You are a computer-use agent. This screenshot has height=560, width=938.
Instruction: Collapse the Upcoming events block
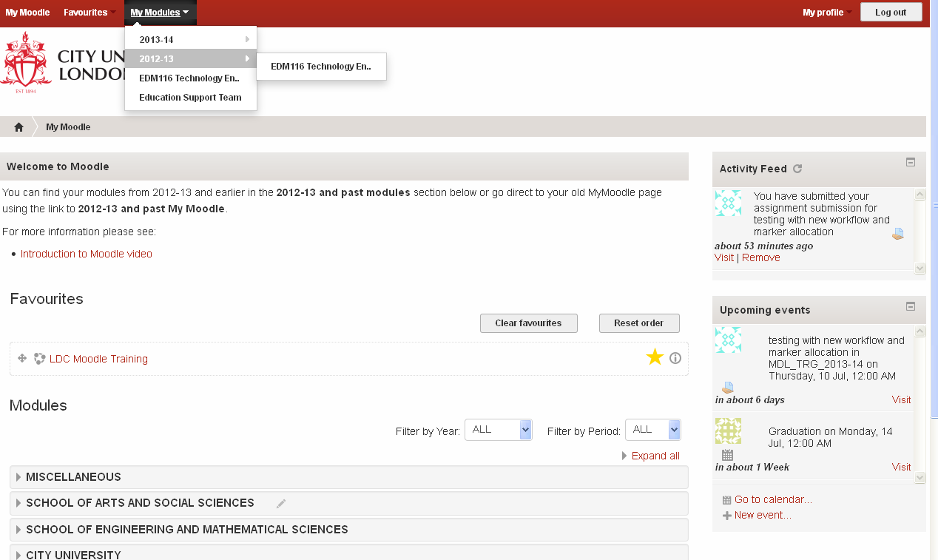pyautogui.click(x=911, y=306)
